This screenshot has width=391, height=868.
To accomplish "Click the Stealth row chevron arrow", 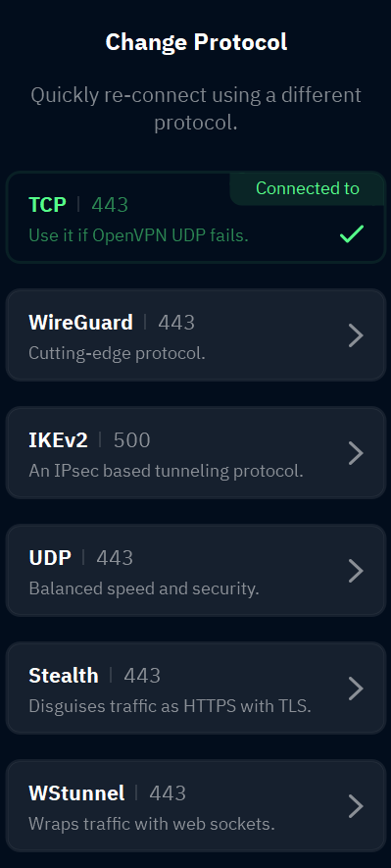I will 356,689.
